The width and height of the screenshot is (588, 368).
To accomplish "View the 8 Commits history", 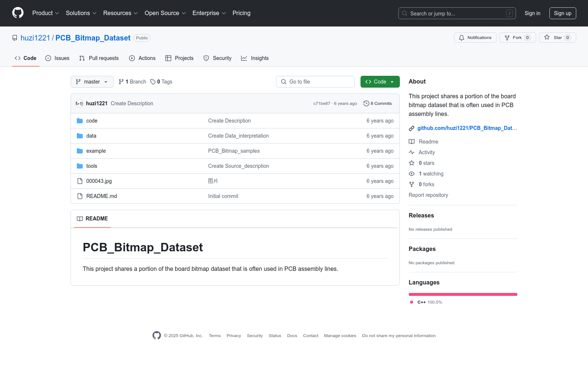I will tap(378, 103).
